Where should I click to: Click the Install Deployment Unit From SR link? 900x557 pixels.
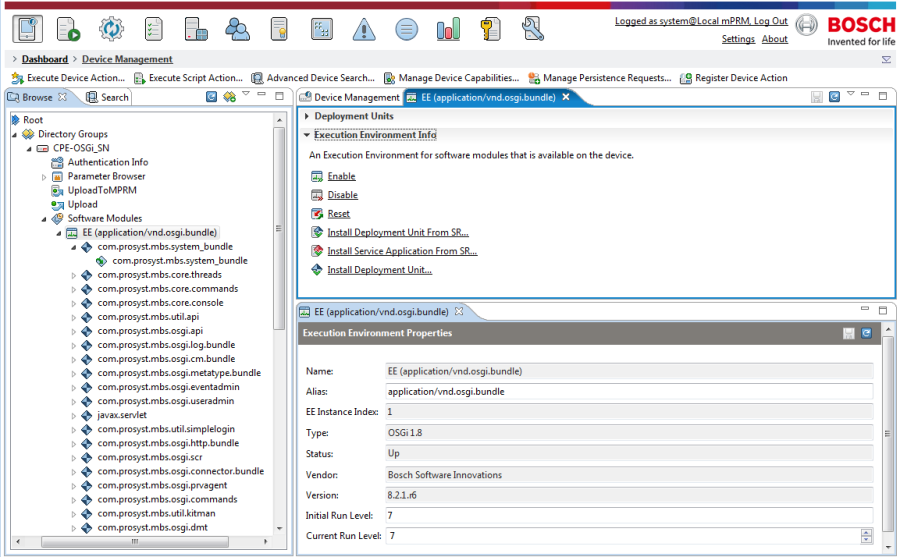(398, 233)
